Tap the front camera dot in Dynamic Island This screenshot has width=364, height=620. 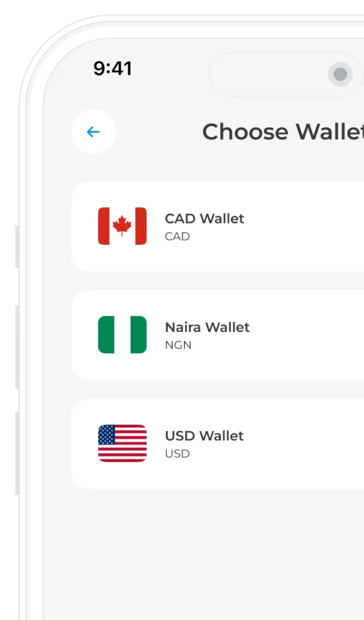click(x=340, y=74)
